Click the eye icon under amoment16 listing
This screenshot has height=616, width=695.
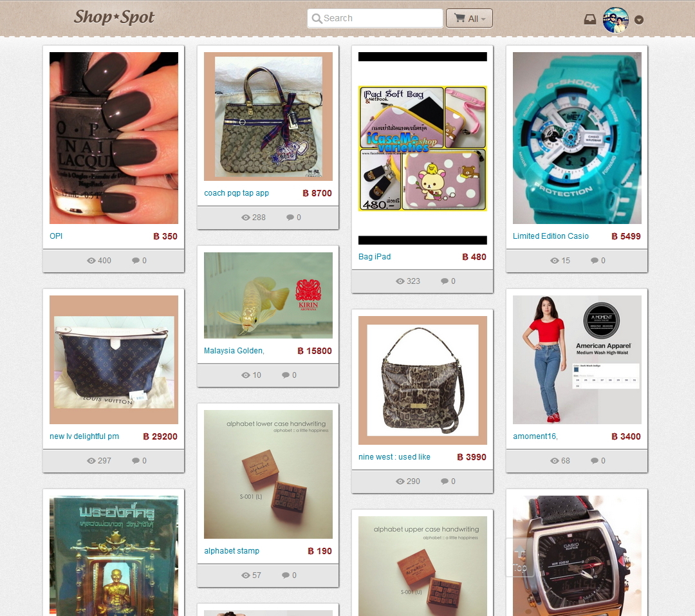click(x=555, y=461)
